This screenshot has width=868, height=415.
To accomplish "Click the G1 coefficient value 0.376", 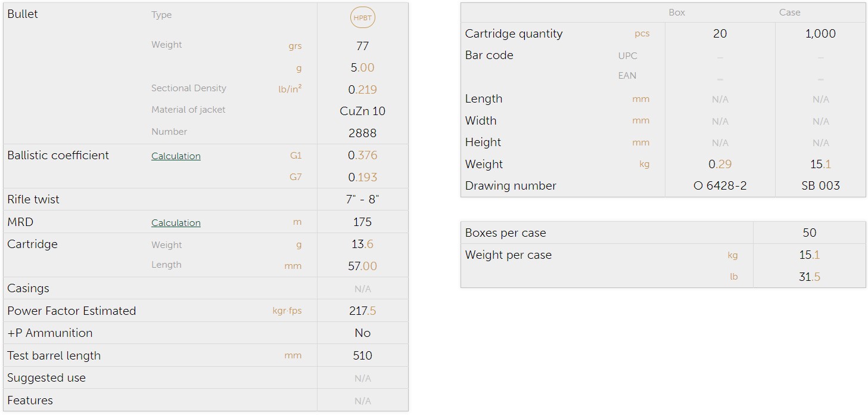I will (x=362, y=156).
